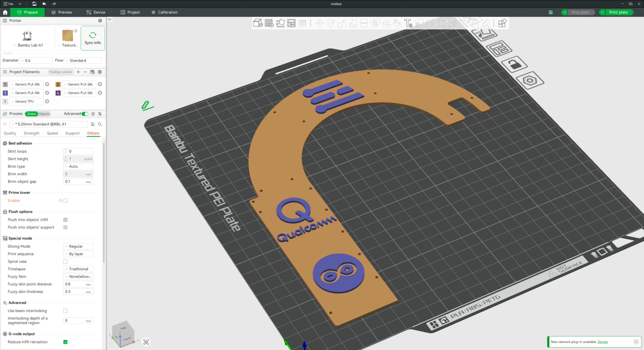Search process settings magnifier icon

click(x=100, y=124)
